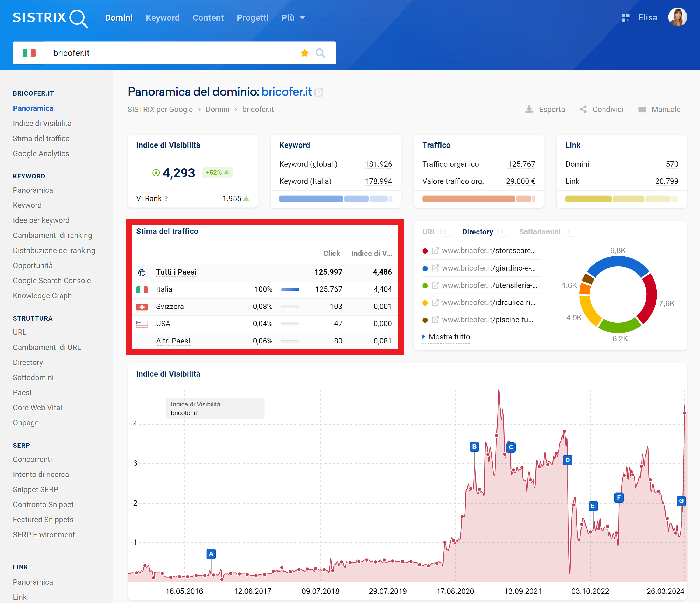Click the yellow Link distribution bar

(622, 199)
